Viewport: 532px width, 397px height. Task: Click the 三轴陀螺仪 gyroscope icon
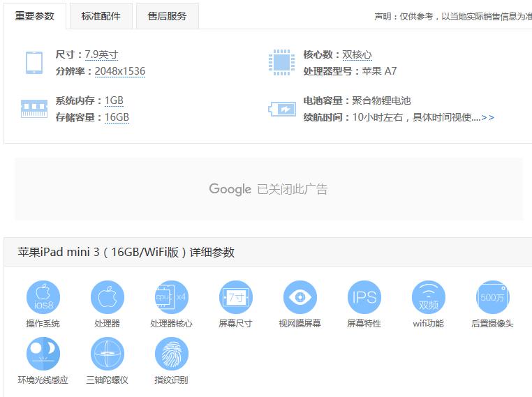[x=108, y=354]
